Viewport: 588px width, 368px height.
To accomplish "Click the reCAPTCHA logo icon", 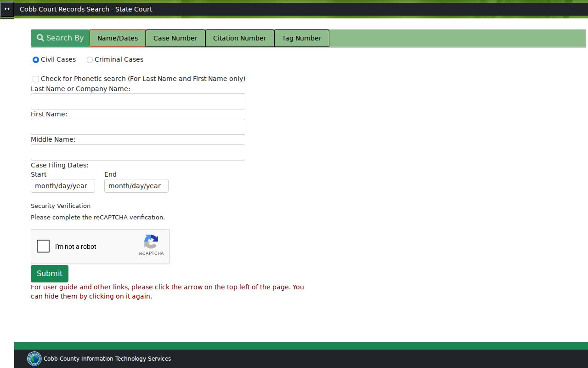I will tap(151, 241).
